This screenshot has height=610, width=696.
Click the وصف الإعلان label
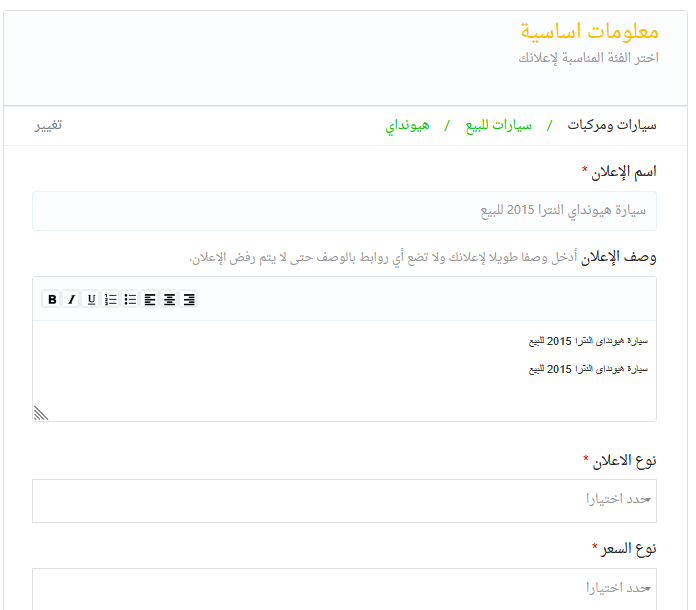pyautogui.click(x=618, y=257)
